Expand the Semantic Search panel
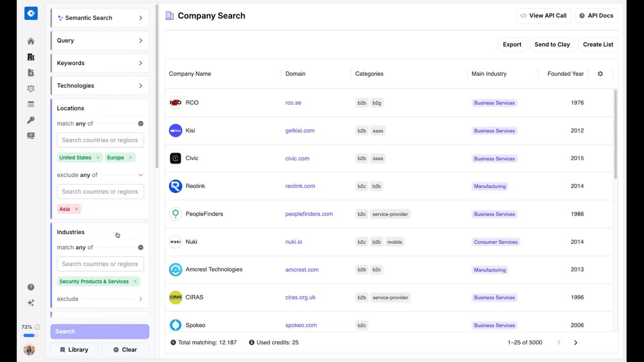 point(100,18)
